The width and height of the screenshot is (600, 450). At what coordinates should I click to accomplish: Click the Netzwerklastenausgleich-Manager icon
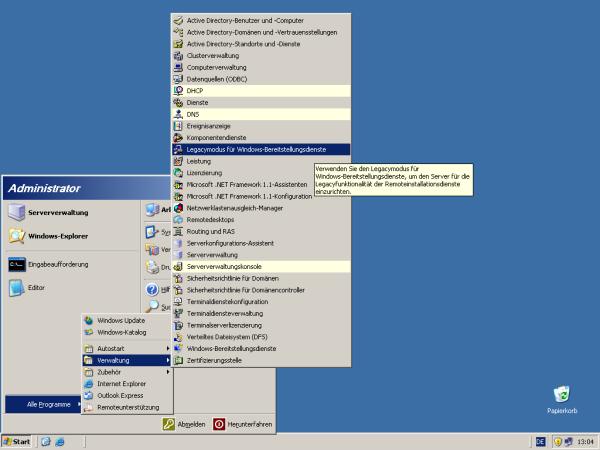pyautogui.click(x=178, y=208)
